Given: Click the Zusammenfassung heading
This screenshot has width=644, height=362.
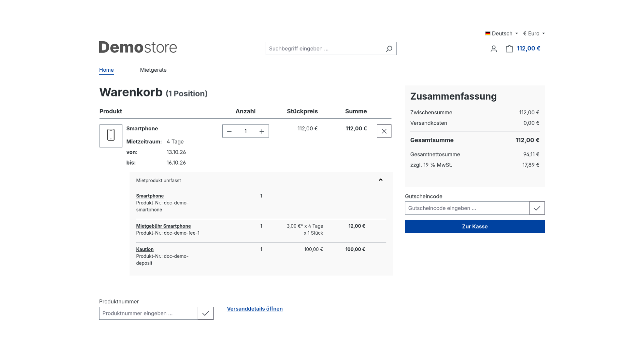Looking at the screenshot, I should point(453,96).
